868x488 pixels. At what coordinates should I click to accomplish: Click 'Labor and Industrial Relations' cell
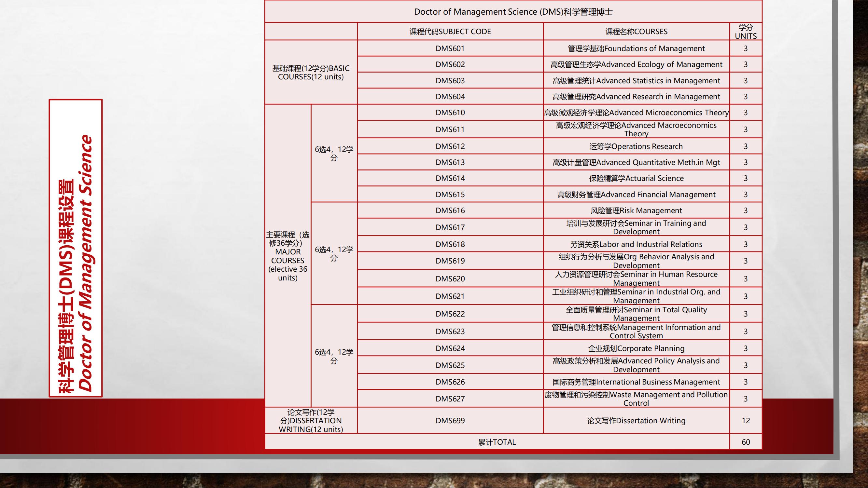(636, 244)
